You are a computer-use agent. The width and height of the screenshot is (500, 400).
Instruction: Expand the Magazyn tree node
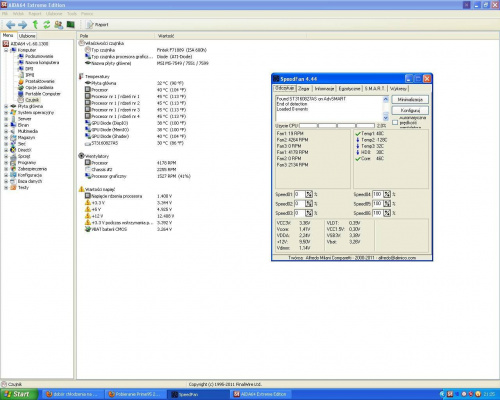point(6,138)
